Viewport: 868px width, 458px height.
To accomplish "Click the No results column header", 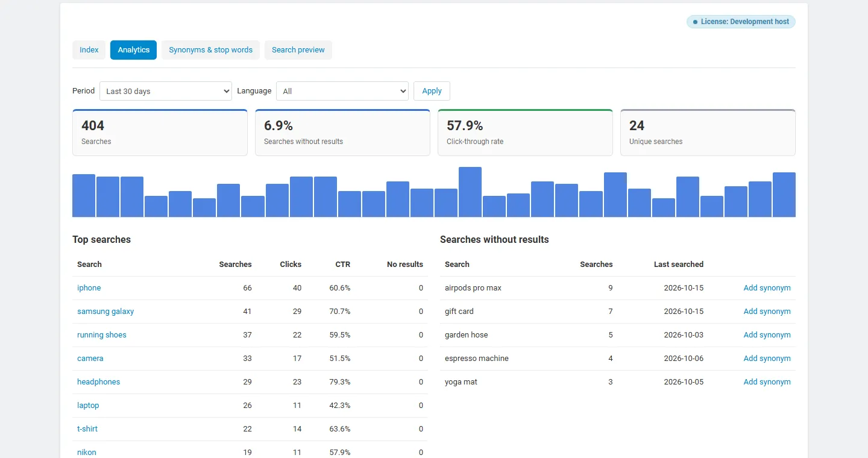I will 405,265.
